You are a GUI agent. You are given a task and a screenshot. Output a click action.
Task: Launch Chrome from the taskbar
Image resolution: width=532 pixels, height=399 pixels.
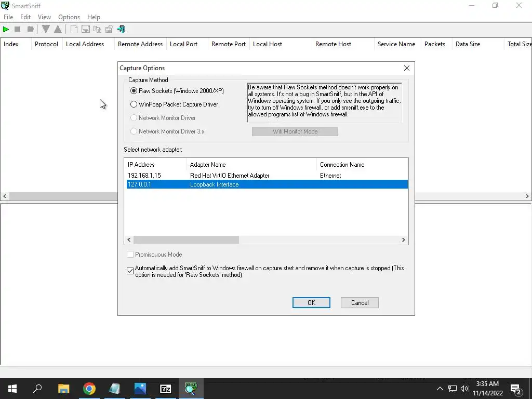(x=89, y=389)
